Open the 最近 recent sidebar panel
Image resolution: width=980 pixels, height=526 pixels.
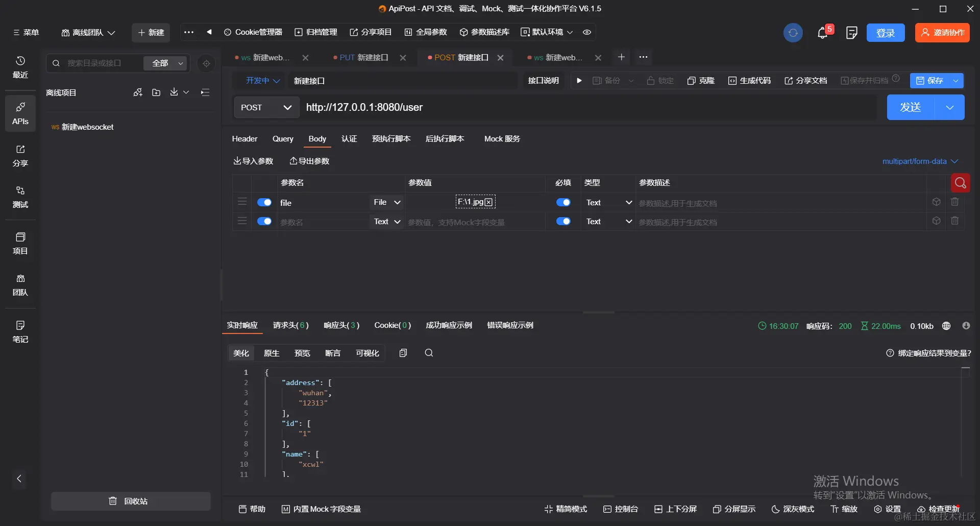point(20,67)
